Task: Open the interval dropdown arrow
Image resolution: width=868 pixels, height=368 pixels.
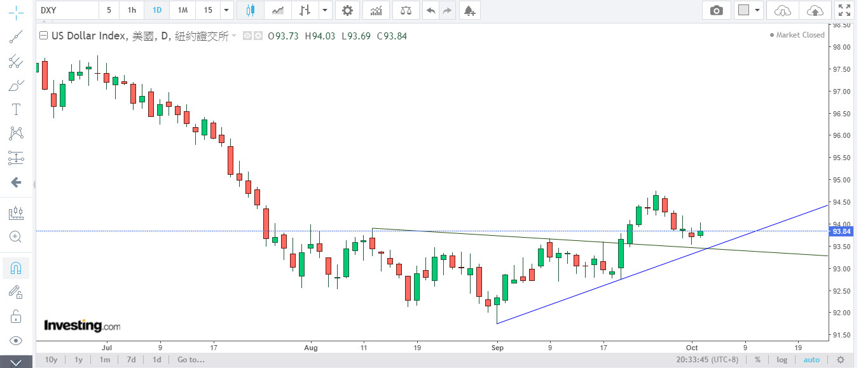Action: click(x=227, y=10)
